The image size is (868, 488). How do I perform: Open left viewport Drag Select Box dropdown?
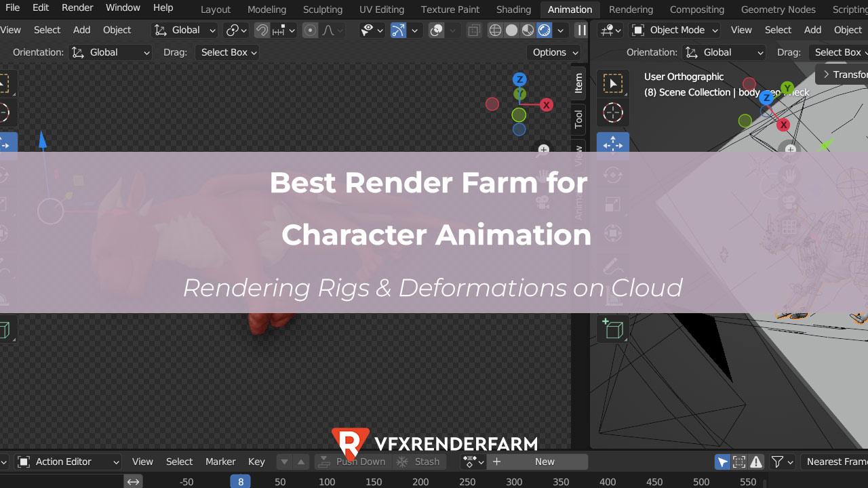(x=228, y=52)
